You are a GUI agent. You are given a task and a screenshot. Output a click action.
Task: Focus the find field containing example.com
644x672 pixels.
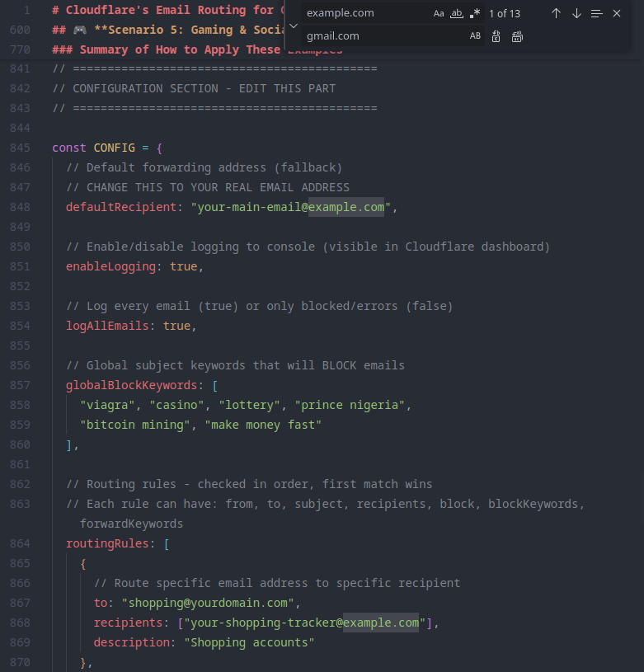click(x=363, y=13)
